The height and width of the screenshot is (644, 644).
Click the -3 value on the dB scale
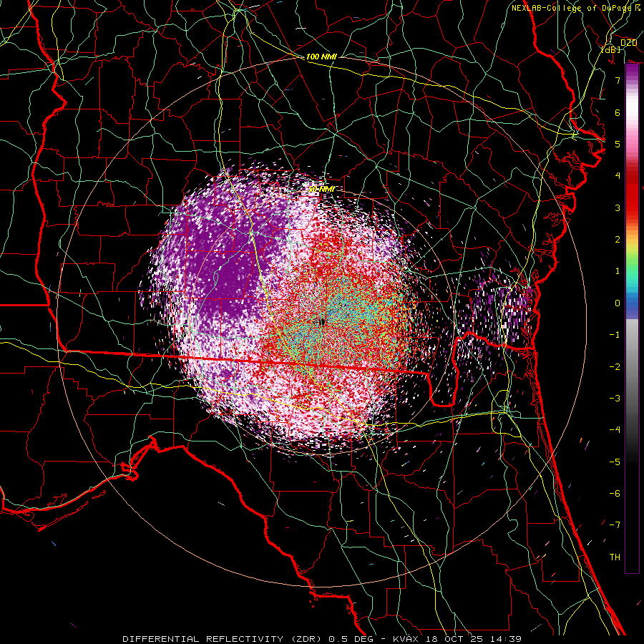click(615, 399)
